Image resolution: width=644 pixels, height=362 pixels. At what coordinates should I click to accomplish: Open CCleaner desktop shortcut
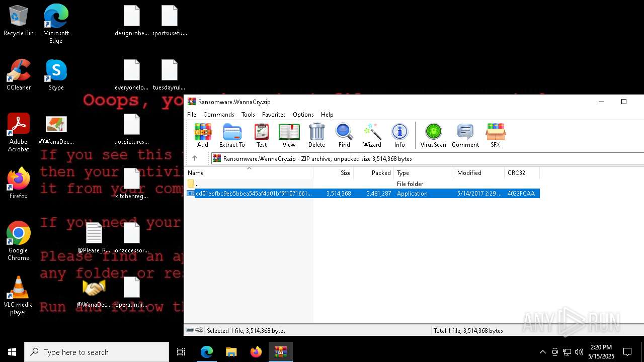19,75
